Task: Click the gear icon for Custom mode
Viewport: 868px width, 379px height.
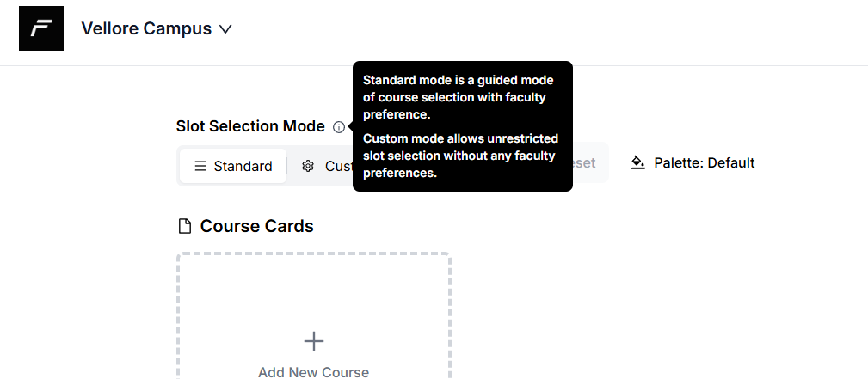Action: (308, 166)
